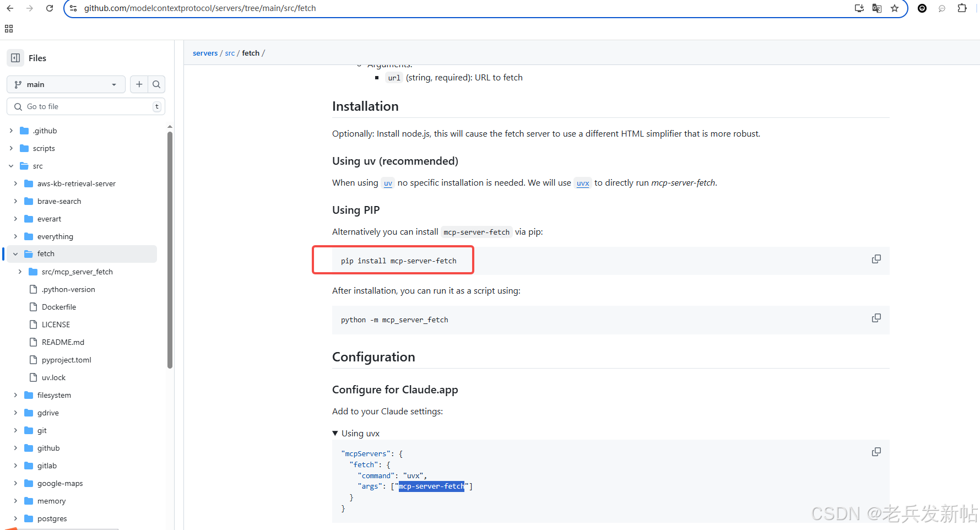This screenshot has height=530, width=980.
Task: Open the everart folder
Action: [x=49, y=219]
